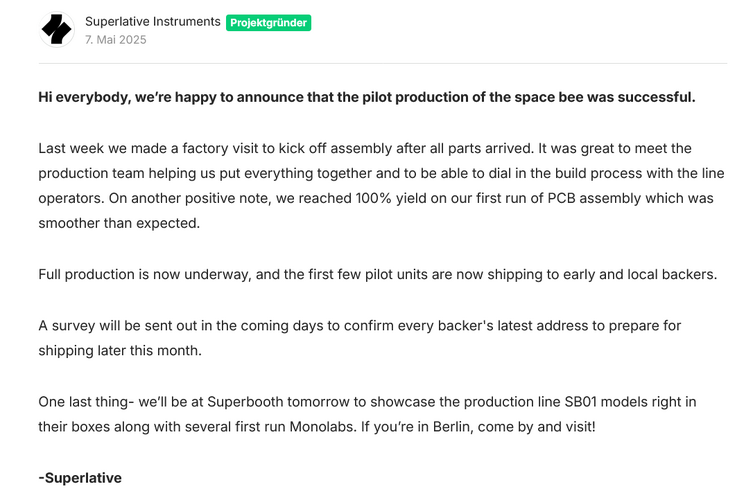Open the Superlative Instruments author name
Viewport: 753px width, 500px height.
click(152, 21)
